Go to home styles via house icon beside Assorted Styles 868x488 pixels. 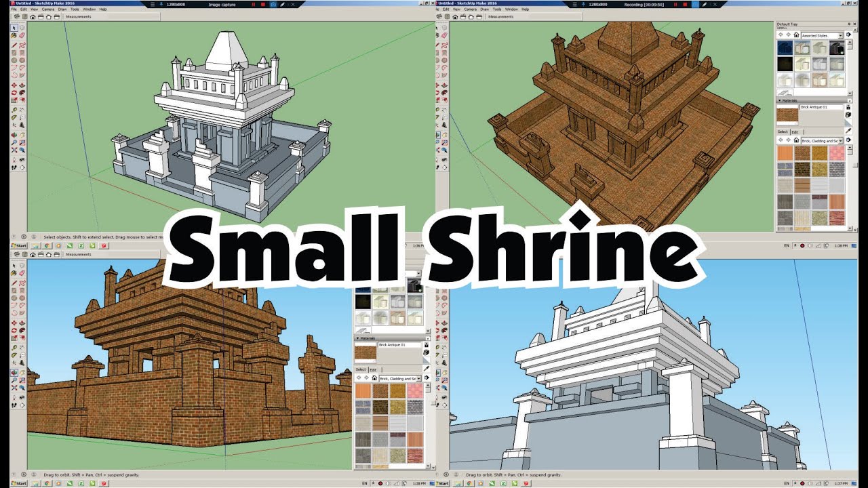(796, 35)
